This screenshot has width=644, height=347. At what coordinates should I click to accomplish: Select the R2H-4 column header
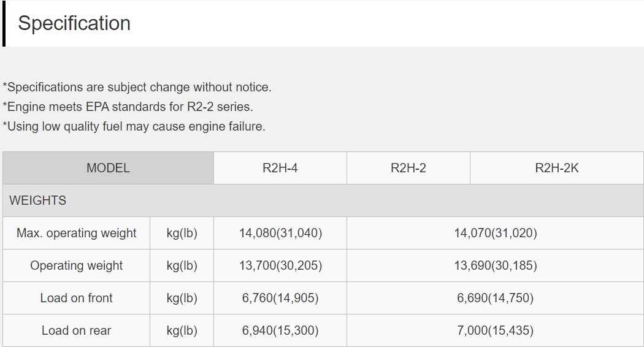280,168
